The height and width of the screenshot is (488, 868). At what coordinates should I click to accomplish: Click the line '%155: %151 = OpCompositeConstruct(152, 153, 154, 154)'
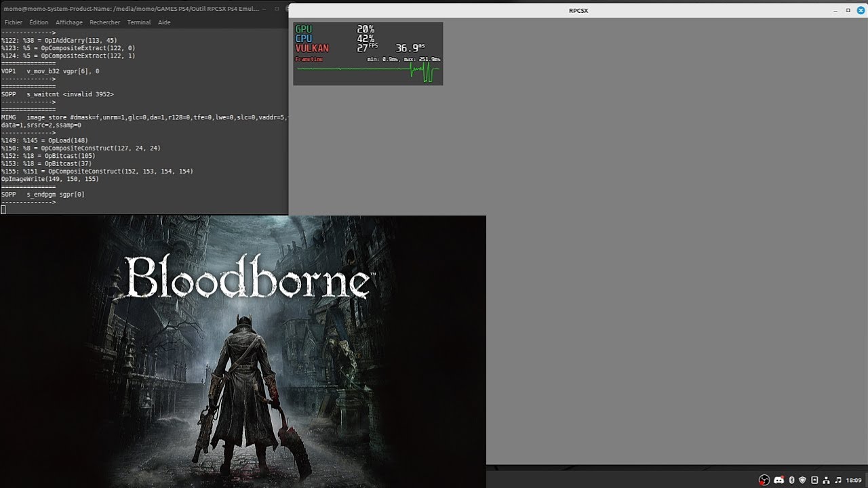tap(97, 171)
